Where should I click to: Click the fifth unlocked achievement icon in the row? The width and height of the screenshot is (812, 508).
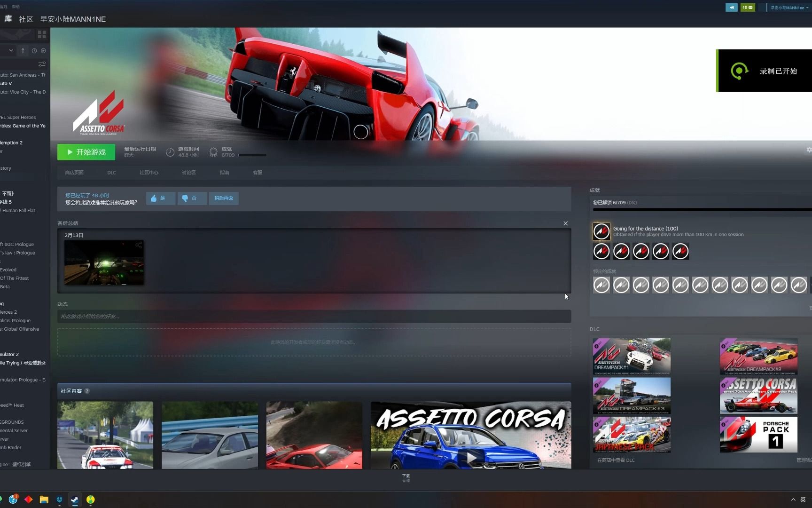(x=680, y=252)
